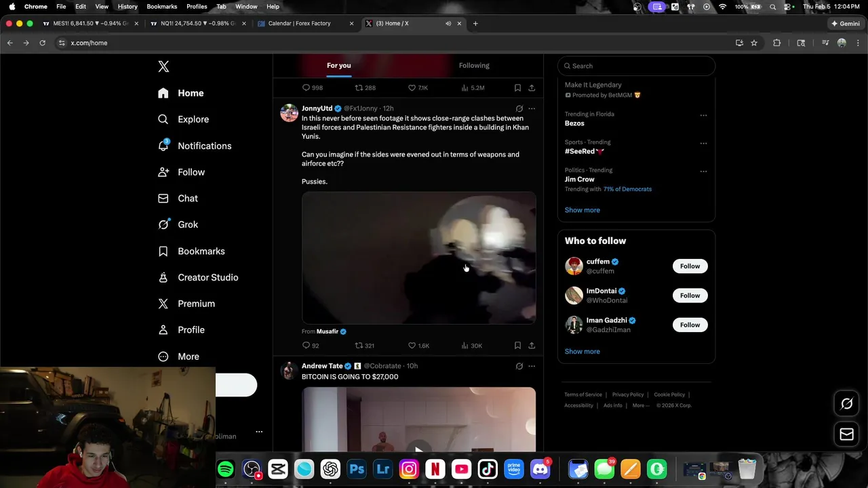Viewport: 868px width, 488px height.
Task: Open more options for Bezos trend
Action: (x=703, y=115)
